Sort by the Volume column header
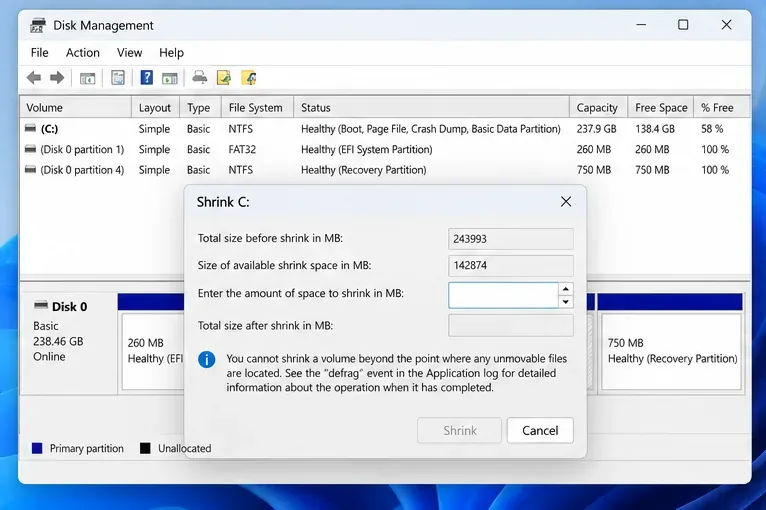Viewport: 766px width, 510px height. pyautogui.click(x=76, y=107)
